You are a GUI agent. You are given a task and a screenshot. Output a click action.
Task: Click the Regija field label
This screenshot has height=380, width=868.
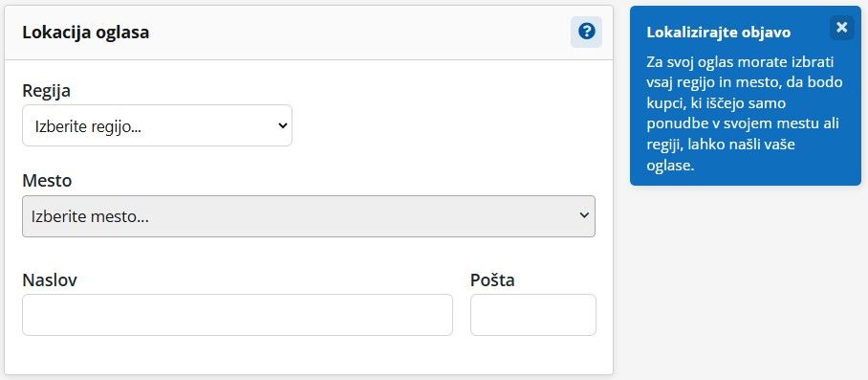[x=47, y=90]
